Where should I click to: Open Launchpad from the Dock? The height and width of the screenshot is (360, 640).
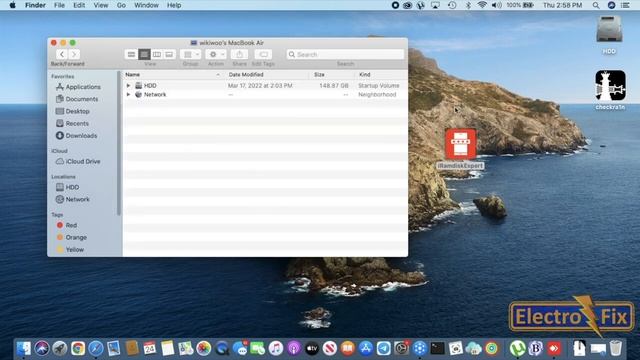pyautogui.click(x=60, y=348)
